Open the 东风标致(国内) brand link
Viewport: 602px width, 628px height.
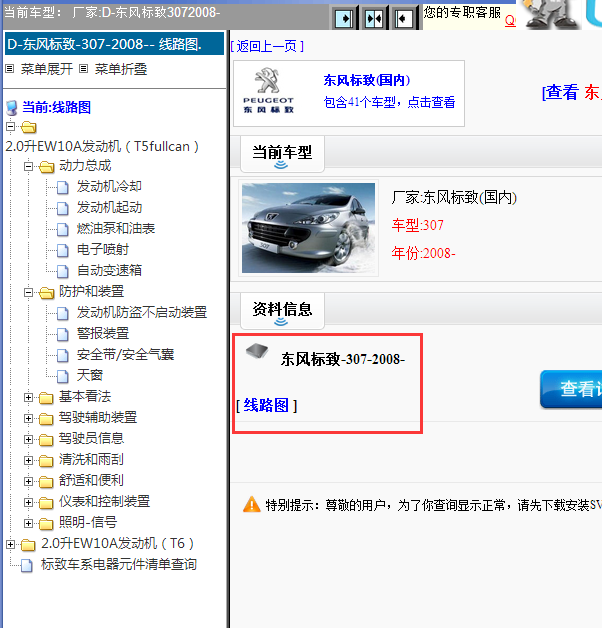[x=366, y=81]
